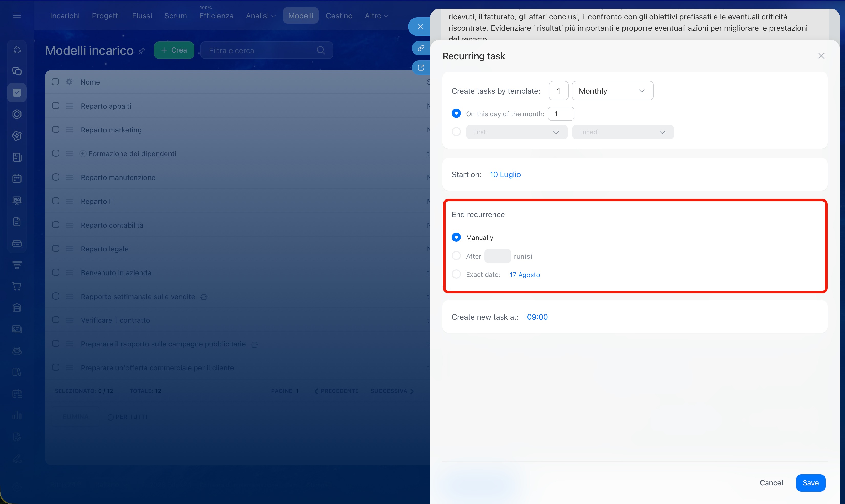Screen dimensions: 845x504
Task: Click the magnifier icon in the search field
Action: (321, 50)
